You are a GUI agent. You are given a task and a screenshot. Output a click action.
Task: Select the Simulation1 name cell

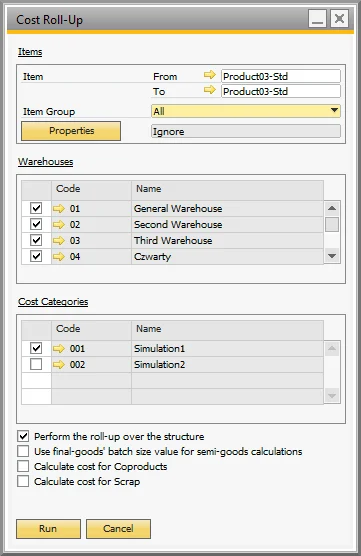[x=227, y=349]
